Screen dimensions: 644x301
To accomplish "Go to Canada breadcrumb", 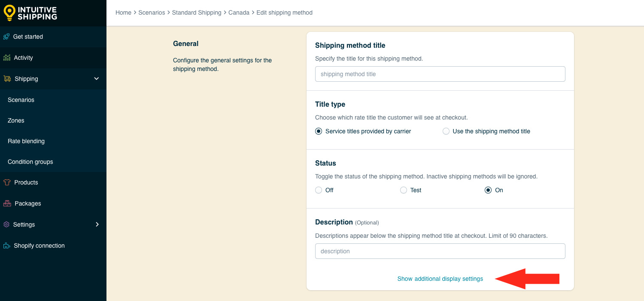I will pyautogui.click(x=239, y=12).
